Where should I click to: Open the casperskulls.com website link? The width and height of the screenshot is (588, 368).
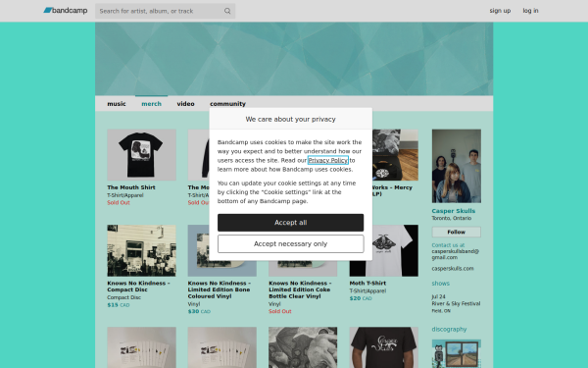pyautogui.click(x=453, y=269)
